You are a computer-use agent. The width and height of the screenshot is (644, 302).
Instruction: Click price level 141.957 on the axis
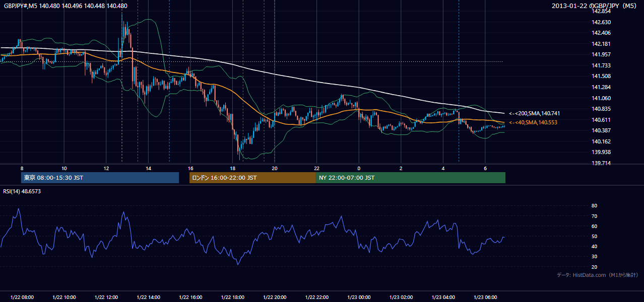click(601, 54)
